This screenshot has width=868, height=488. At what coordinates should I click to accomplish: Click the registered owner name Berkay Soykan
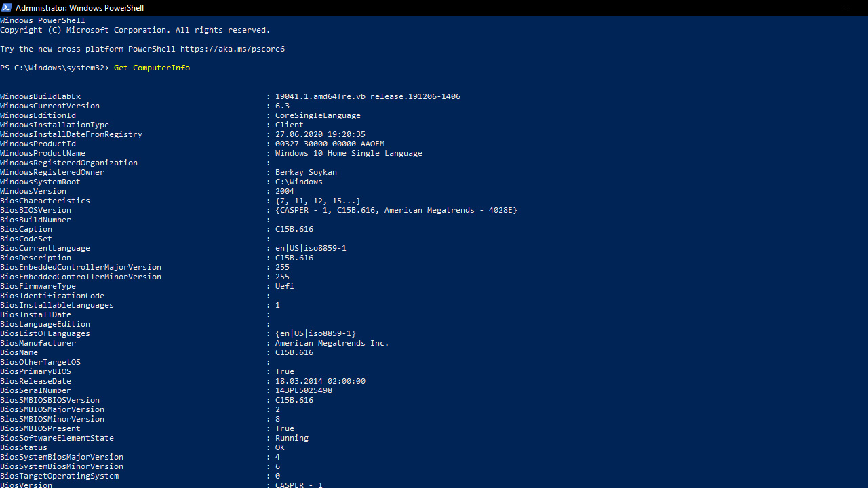[x=306, y=172]
